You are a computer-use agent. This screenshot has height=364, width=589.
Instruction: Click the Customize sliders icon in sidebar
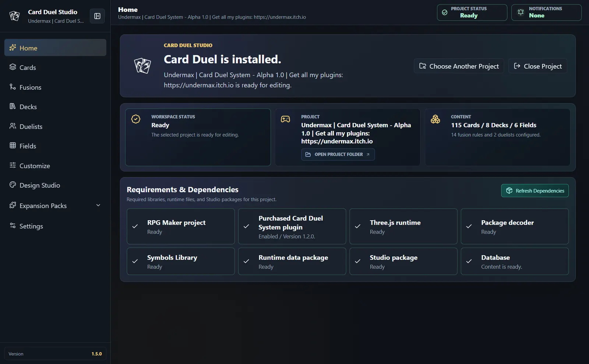[13, 165]
